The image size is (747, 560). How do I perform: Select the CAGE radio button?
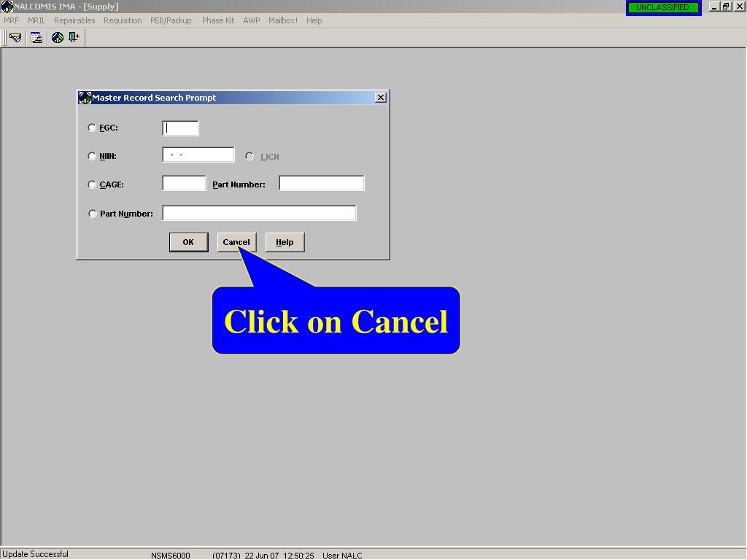click(x=92, y=184)
